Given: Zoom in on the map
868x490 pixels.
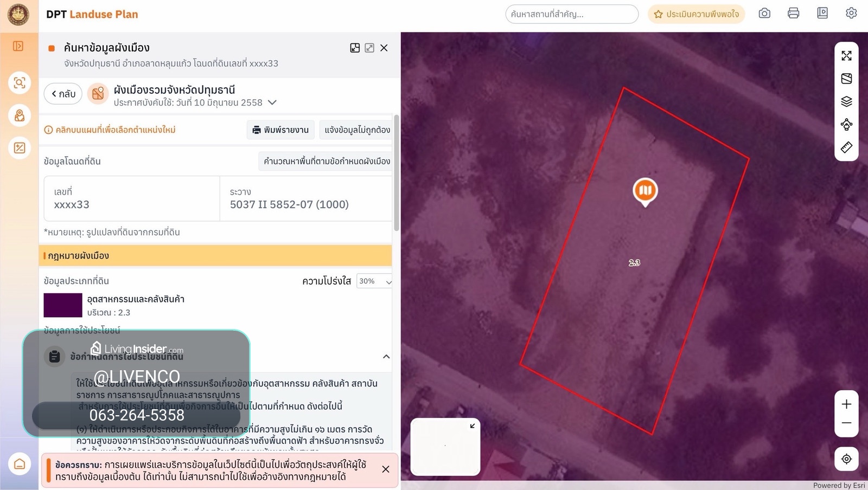Looking at the screenshot, I should tap(846, 404).
